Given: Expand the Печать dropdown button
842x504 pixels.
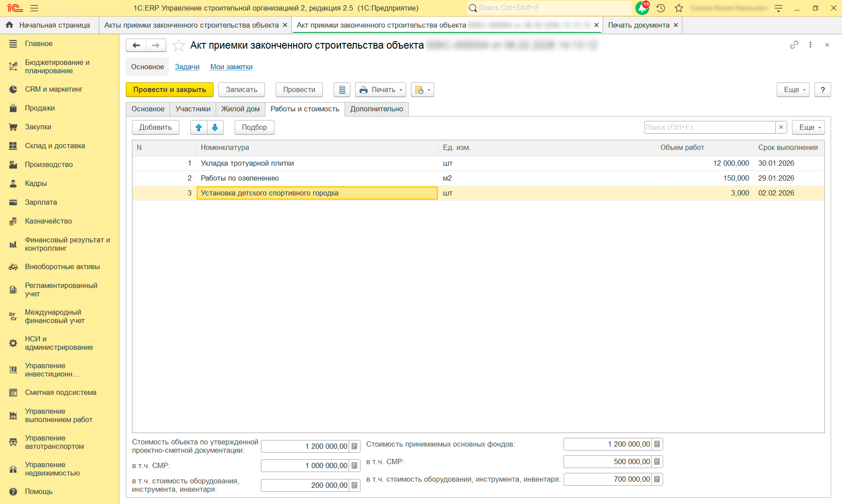Looking at the screenshot, I should (x=380, y=89).
